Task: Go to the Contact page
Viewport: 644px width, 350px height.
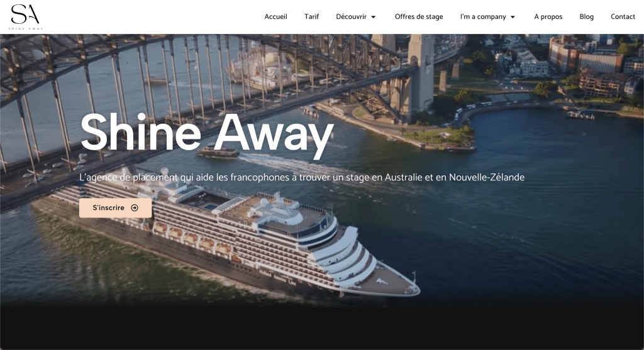Action: point(623,16)
